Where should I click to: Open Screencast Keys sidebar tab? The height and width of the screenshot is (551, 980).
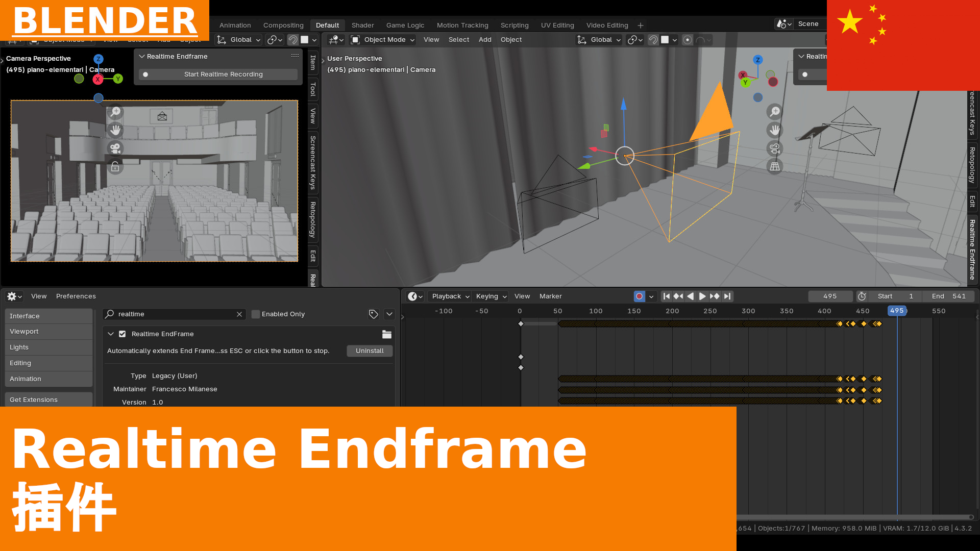click(312, 163)
